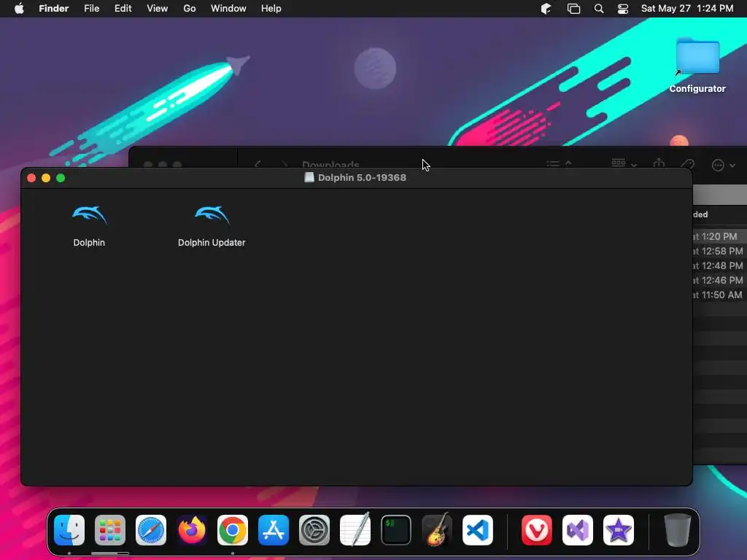
Task: Open the Go menu
Action: pyautogui.click(x=190, y=9)
